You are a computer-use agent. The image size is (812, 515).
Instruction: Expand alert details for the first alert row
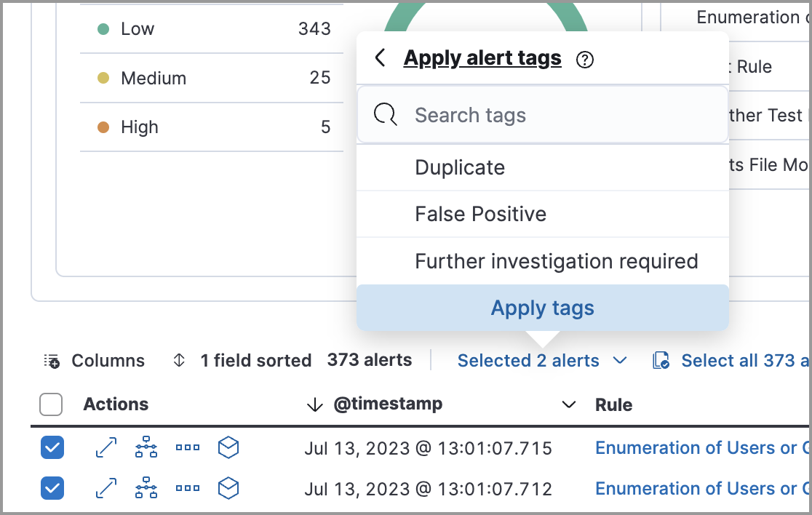point(106,448)
